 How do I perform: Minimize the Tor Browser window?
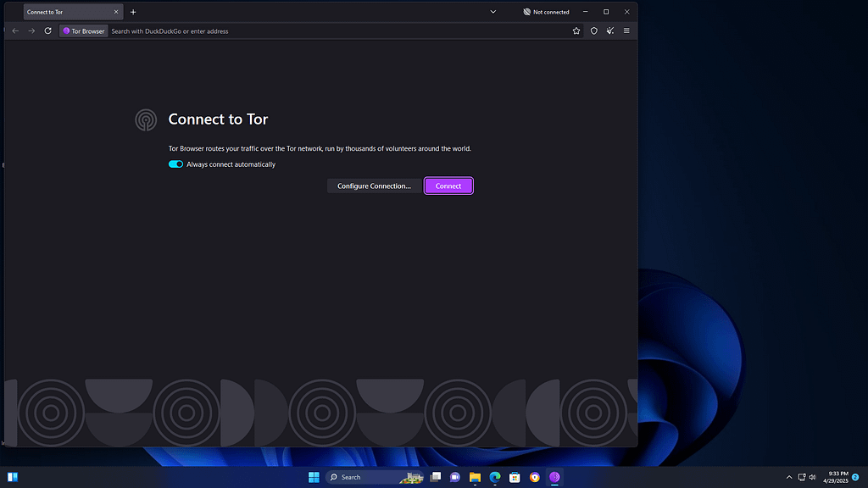click(585, 12)
